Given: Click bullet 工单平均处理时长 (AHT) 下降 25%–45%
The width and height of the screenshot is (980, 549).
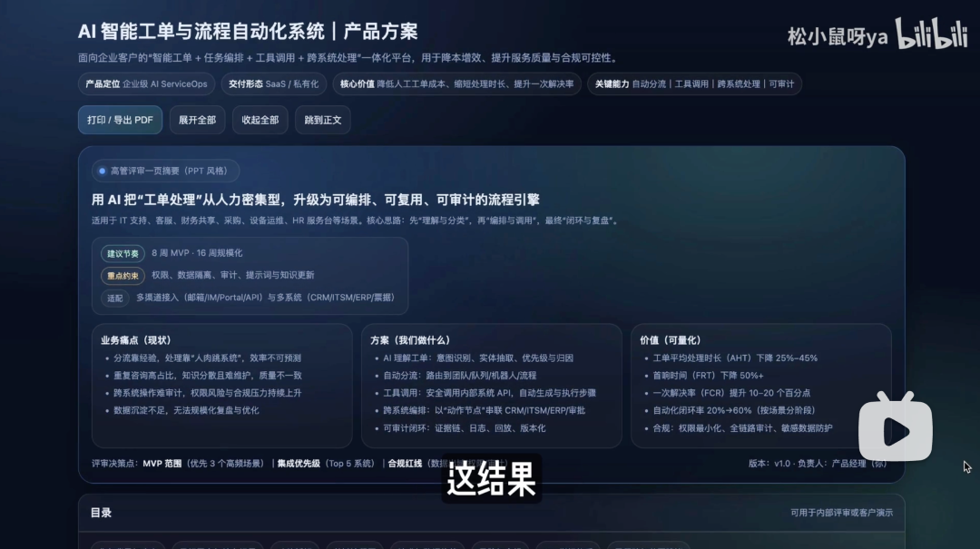Looking at the screenshot, I should tap(735, 358).
